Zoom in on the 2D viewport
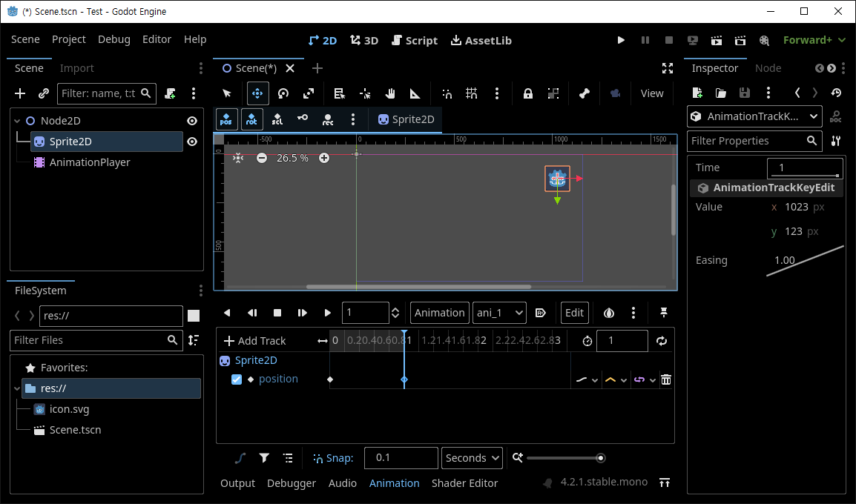The width and height of the screenshot is (856, 504). (324, 158)
